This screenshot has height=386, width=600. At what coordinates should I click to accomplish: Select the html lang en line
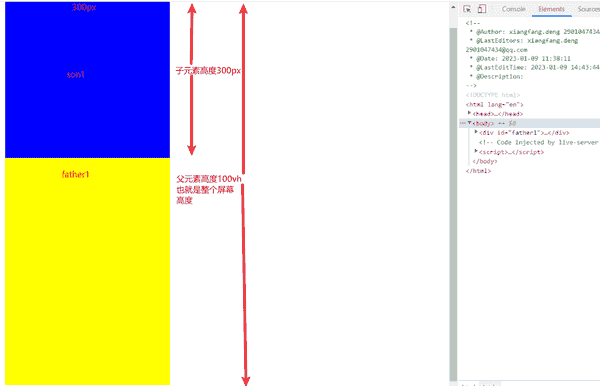click(494, 104)
